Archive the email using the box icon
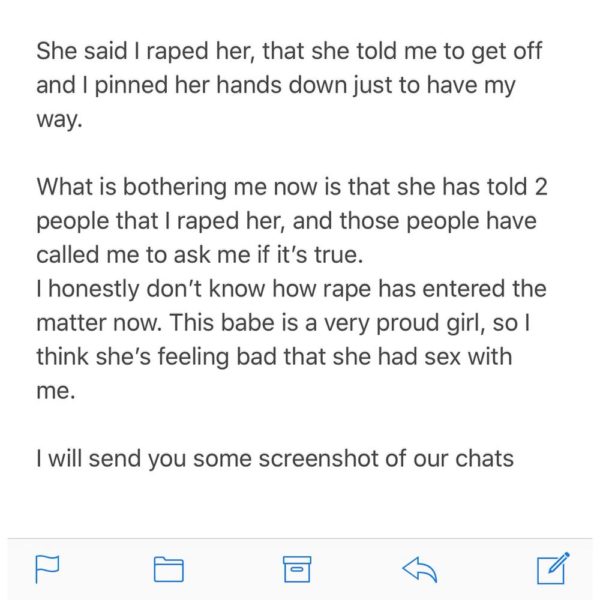Screen dimensions: 600x600 tap(297, 569)
